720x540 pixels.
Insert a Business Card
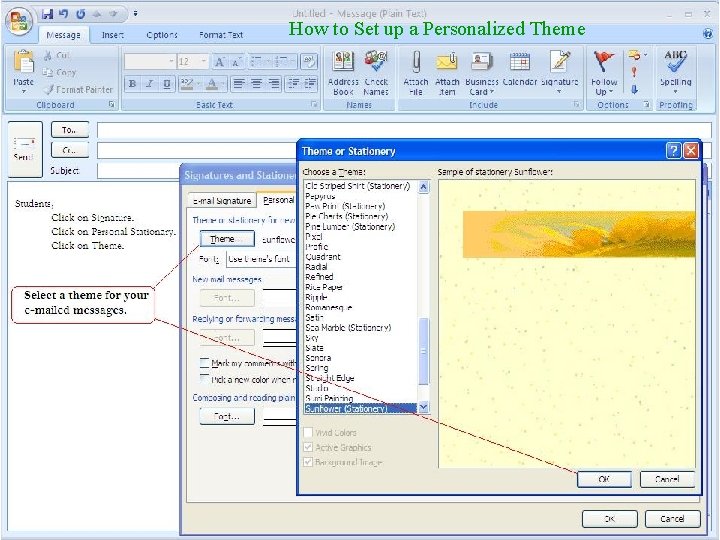coord(482,73)
